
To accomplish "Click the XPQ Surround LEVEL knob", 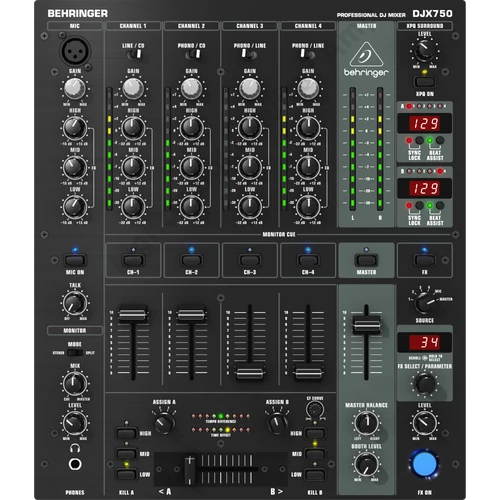I will pos(425,50).
